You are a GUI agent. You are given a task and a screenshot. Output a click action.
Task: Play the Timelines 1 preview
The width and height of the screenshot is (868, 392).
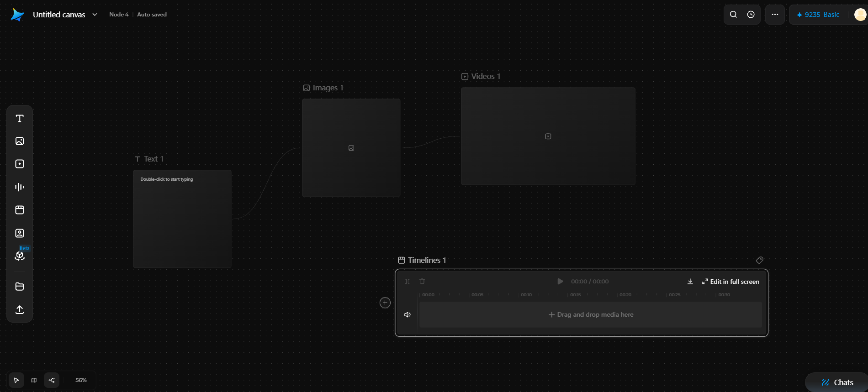click(x=560, y=281)
